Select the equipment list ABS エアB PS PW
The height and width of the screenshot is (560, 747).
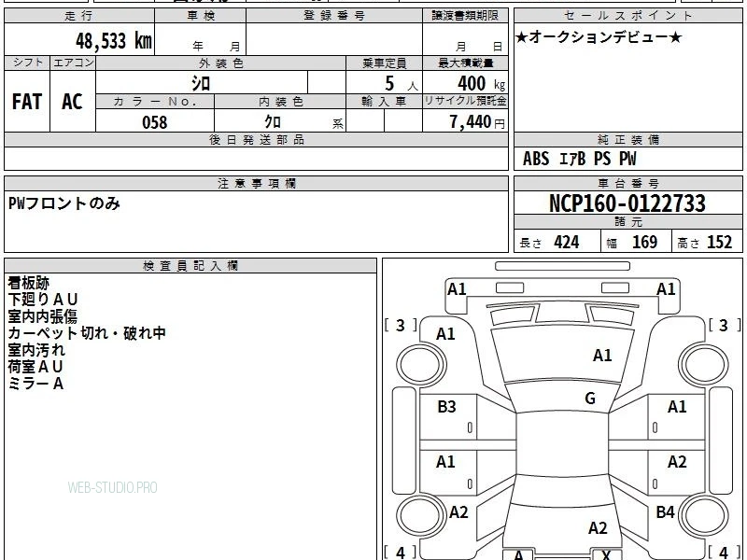(579, 159)
